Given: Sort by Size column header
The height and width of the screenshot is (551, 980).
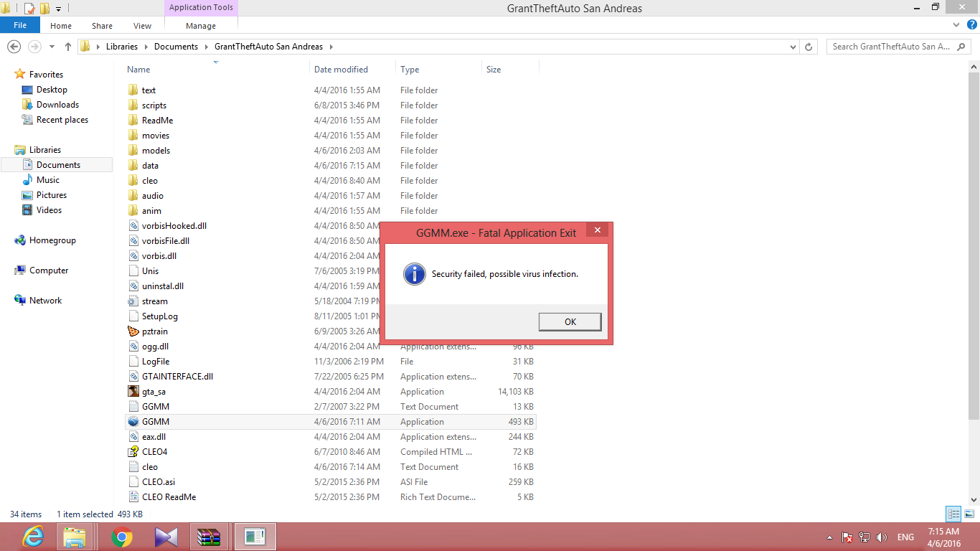Looking at the screenshot, I should pos(494,70).
